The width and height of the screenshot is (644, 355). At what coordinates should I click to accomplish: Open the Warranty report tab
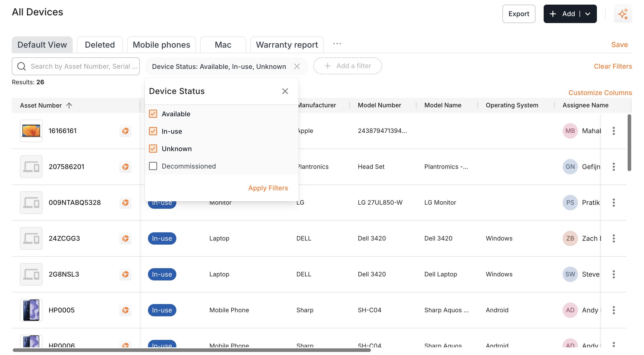(287, 45)
